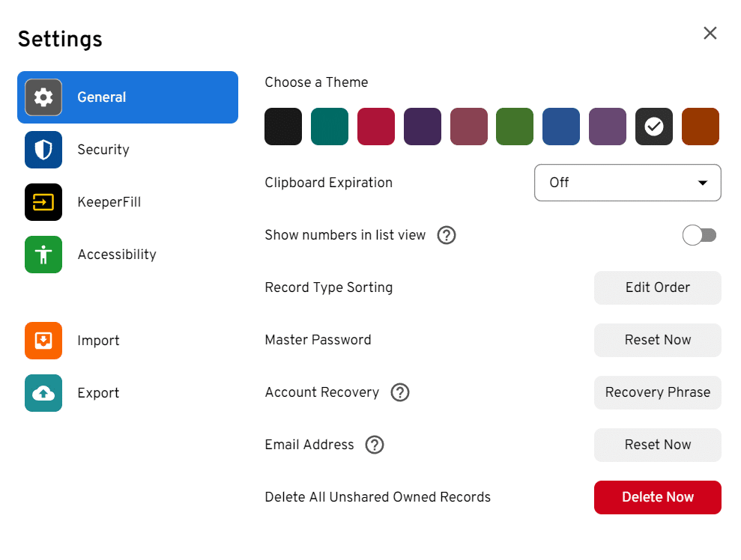Open the Export settings section
741x560 pixels.
[x=98, y=393]
